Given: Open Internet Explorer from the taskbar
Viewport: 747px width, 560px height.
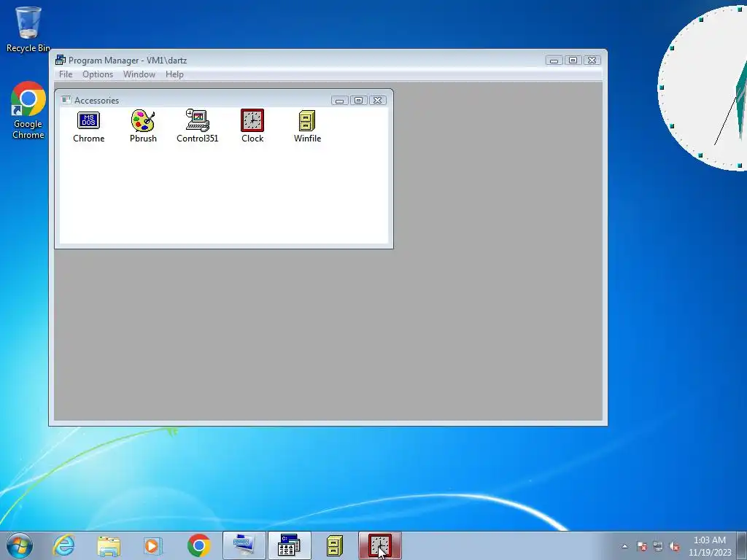Looking at the screenshot, I should 64,545.
